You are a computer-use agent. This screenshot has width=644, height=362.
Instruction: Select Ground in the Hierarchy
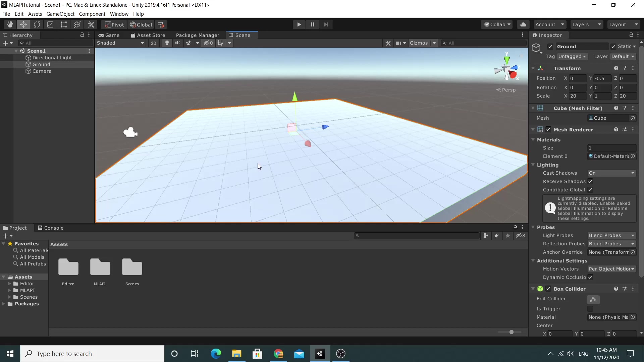coord(42,64)
